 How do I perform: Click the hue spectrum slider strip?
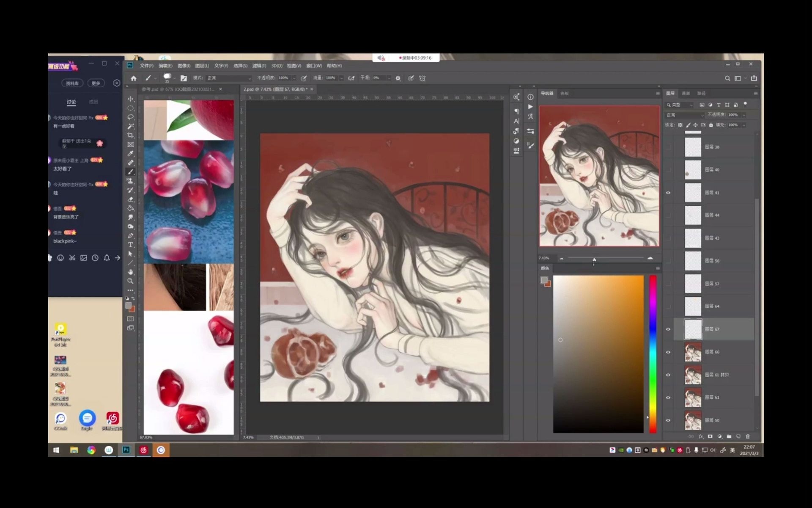pos(653,354)
